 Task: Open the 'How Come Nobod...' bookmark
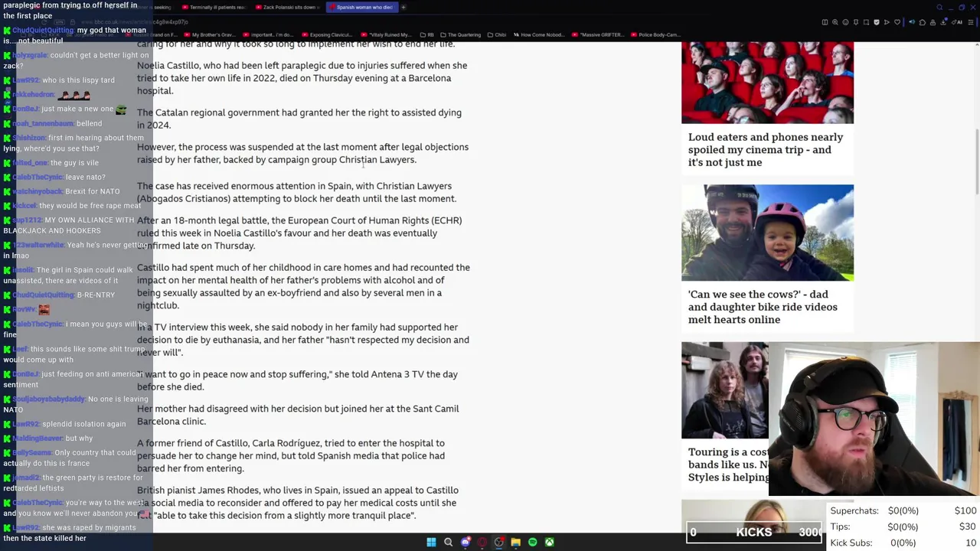pos(540,34)
